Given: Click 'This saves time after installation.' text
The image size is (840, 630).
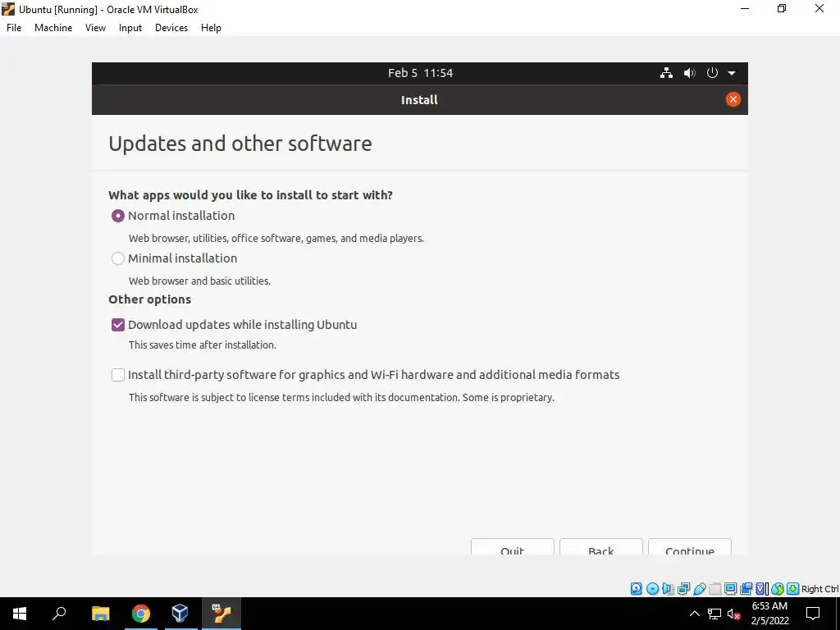Looking at the screenshot, I should [x=203, y=345].
